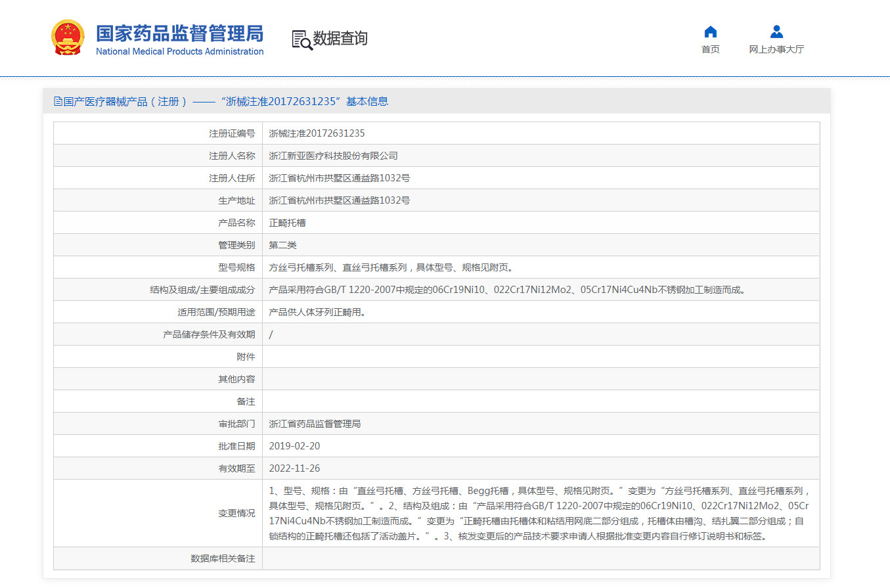Click the 产品名称 label

coord(236,223)
